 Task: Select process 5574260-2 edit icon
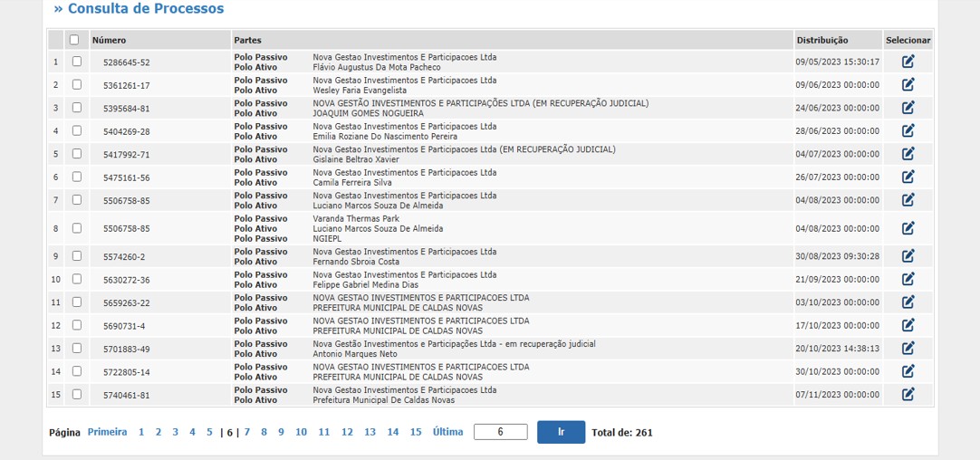[x=908, y=256]
